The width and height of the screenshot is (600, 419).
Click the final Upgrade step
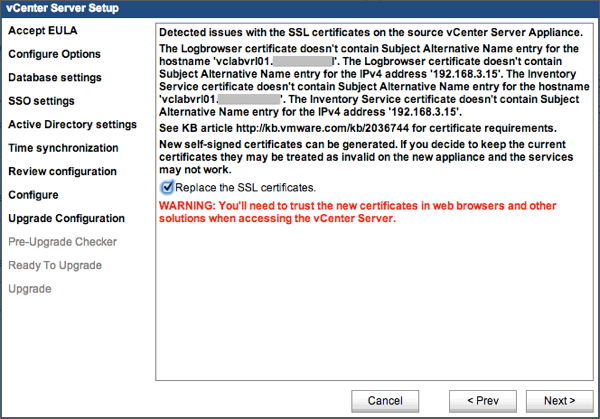click(30, 289)
